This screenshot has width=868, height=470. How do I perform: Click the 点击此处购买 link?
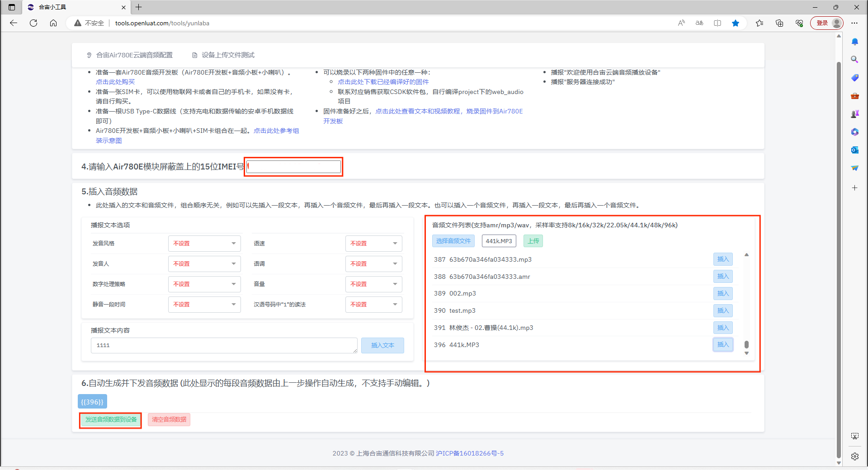click(x=115, y=82)
